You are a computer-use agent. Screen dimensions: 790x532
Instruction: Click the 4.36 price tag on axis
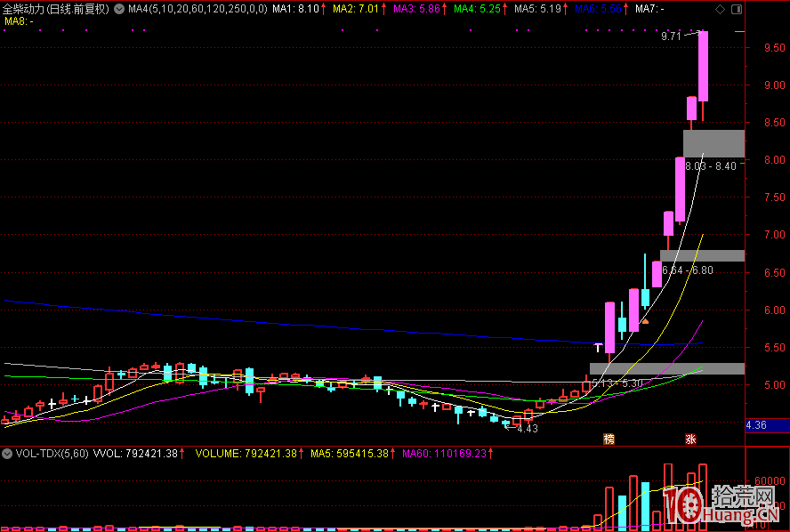(x=756, y=425)
